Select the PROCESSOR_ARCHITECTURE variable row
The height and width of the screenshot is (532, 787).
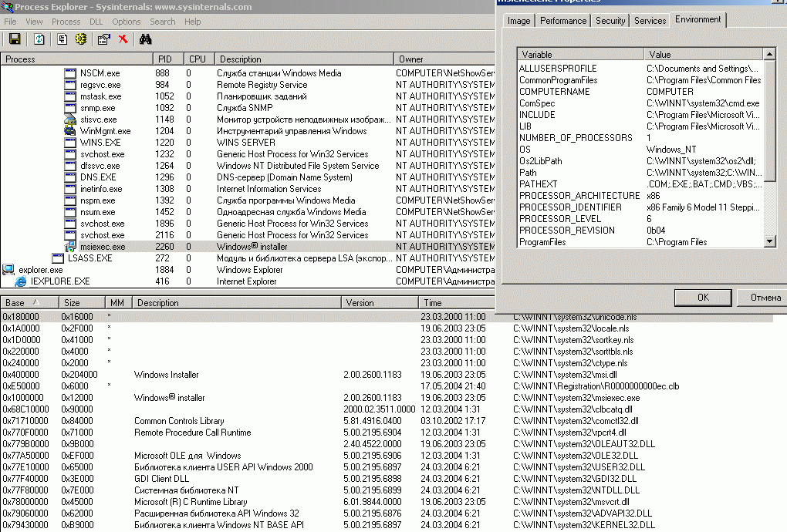point(640,196)
